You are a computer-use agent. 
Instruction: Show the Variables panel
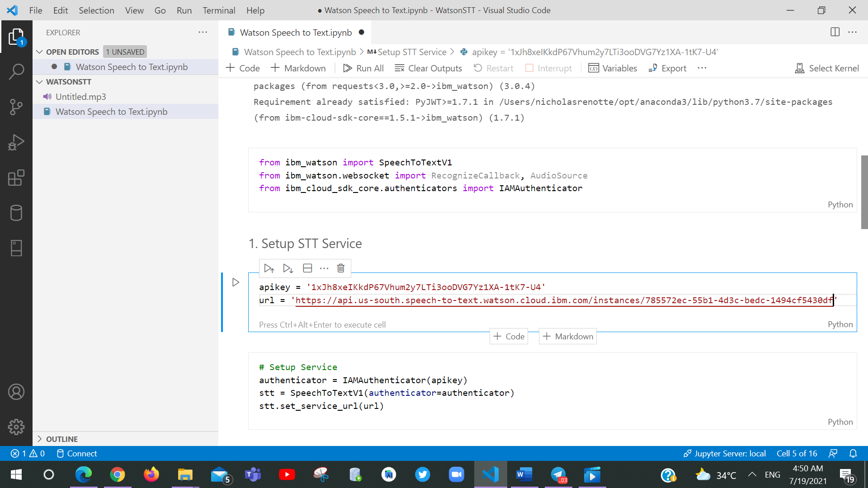tap(613, 68)
